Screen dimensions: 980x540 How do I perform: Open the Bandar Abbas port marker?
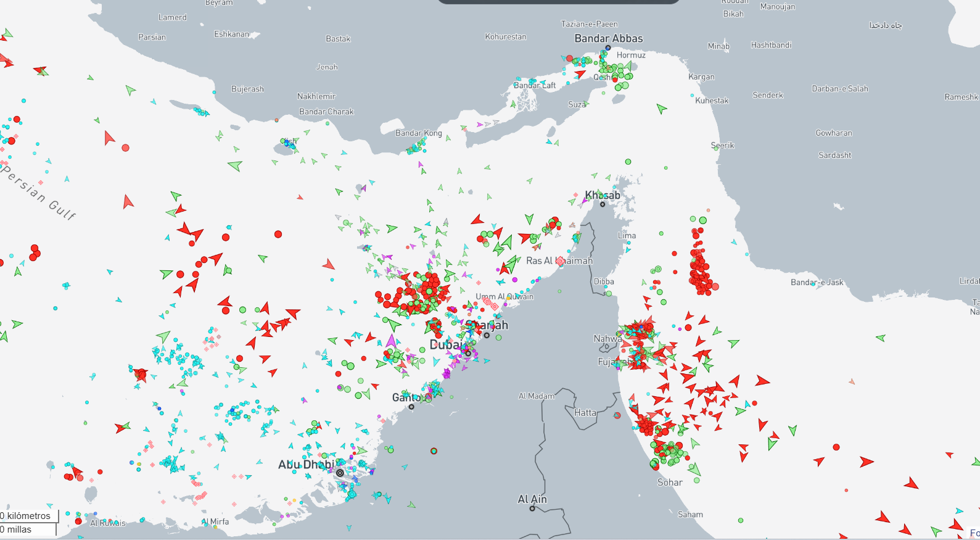[607, 48]
